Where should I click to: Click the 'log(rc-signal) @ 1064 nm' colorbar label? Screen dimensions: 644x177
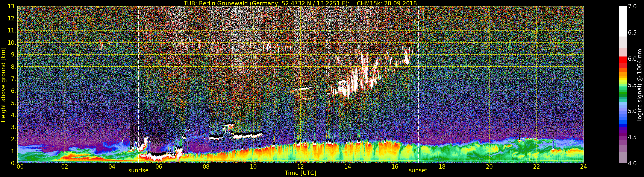(639, 85)
